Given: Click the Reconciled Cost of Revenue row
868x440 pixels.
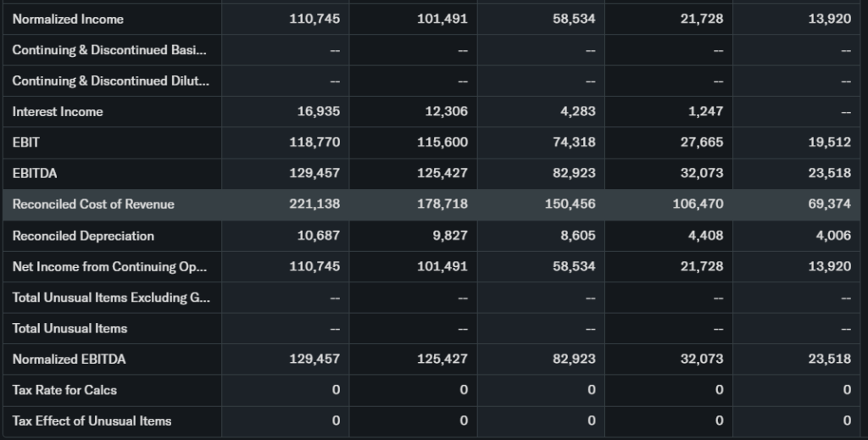Looking at the screenshot, I should pyautogui.click(x=93, y=204).
